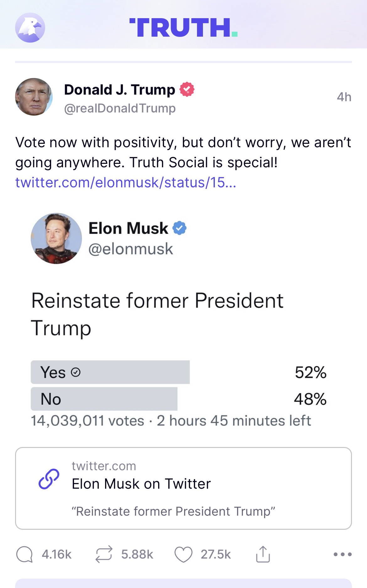Like the post with heart icon
This screenshot has height=588, width=367.
183,554
